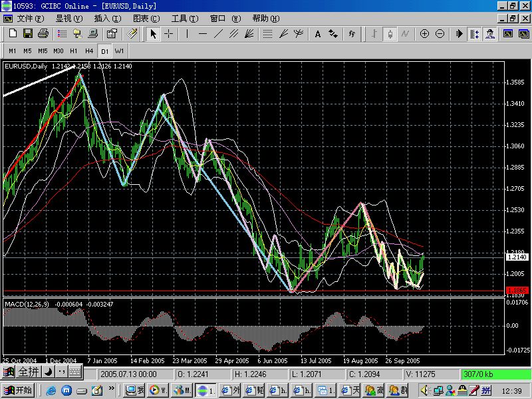Image resolution: width=532 pixels, height=399 pixels.
Task: Toggle the chart shift button
Action: click(x=474, y=34)
